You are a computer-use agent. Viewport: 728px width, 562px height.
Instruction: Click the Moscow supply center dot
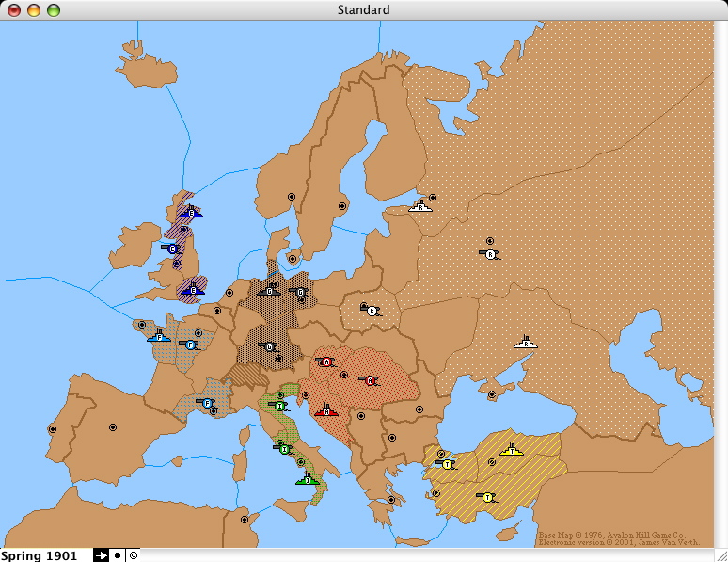490,241
